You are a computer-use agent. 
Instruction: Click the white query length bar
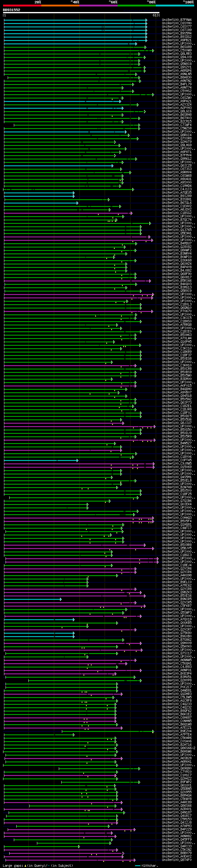pos(81,12)
